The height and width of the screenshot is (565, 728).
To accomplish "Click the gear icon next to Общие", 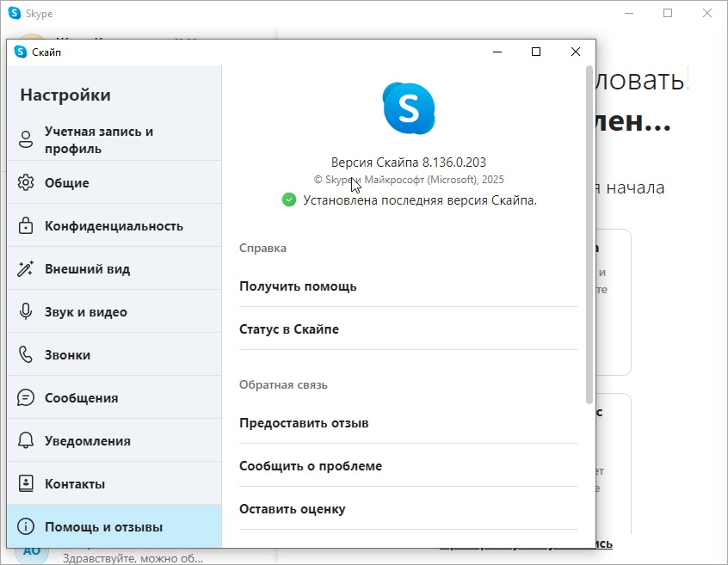I will pos(26,182).
